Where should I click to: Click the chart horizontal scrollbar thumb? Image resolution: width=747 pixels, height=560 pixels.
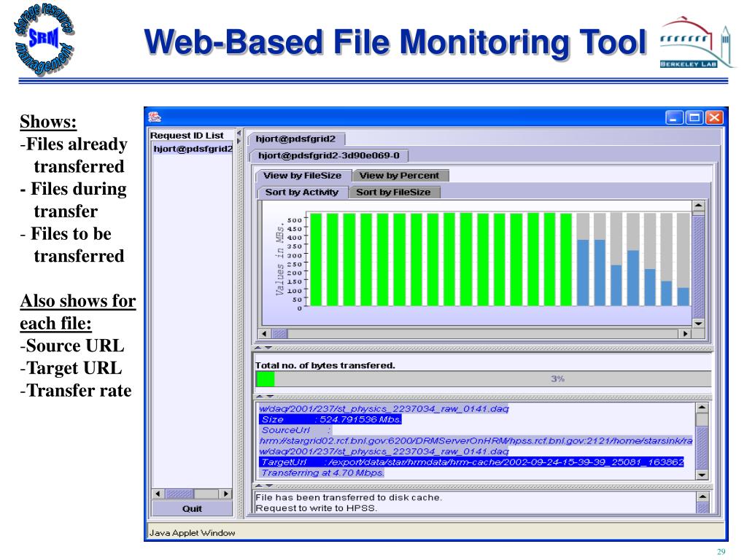coord(279,334)
